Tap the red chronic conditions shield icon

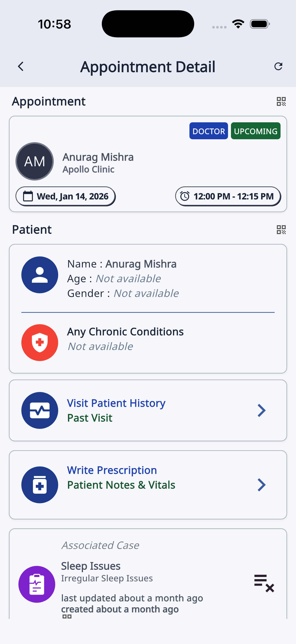[40, 342]
